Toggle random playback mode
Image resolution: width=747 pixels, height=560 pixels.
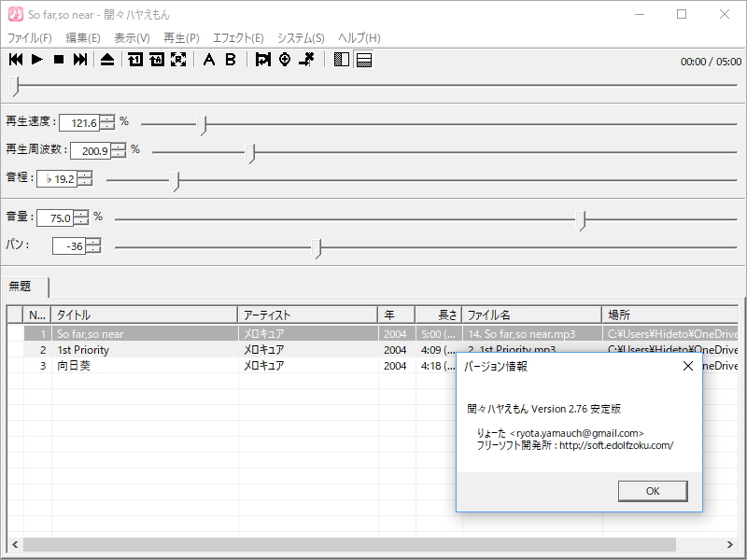click(x=178, y=60)
